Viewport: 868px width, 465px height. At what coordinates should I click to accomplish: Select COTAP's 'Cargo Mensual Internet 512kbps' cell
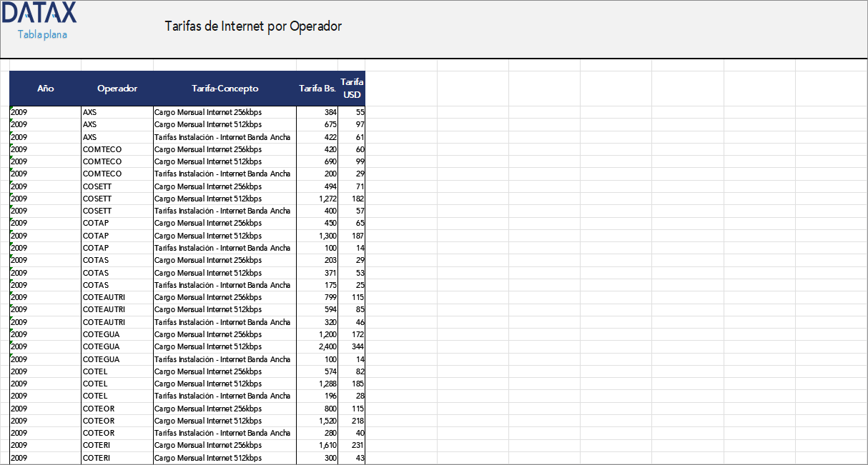pos(224,236)
